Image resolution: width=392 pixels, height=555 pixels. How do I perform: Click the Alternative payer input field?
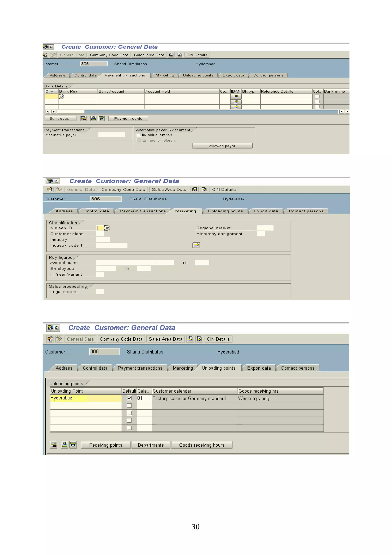[112, 135]
